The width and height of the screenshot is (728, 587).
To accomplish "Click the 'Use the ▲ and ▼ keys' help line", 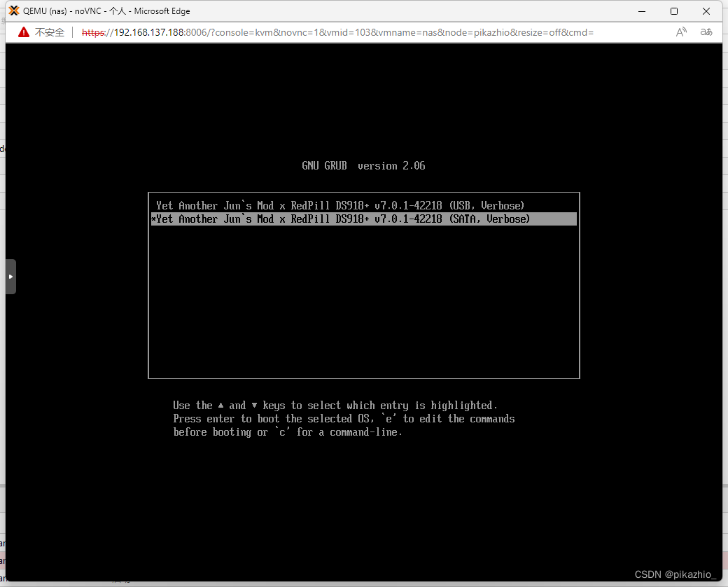I will [x=335, y=406].
